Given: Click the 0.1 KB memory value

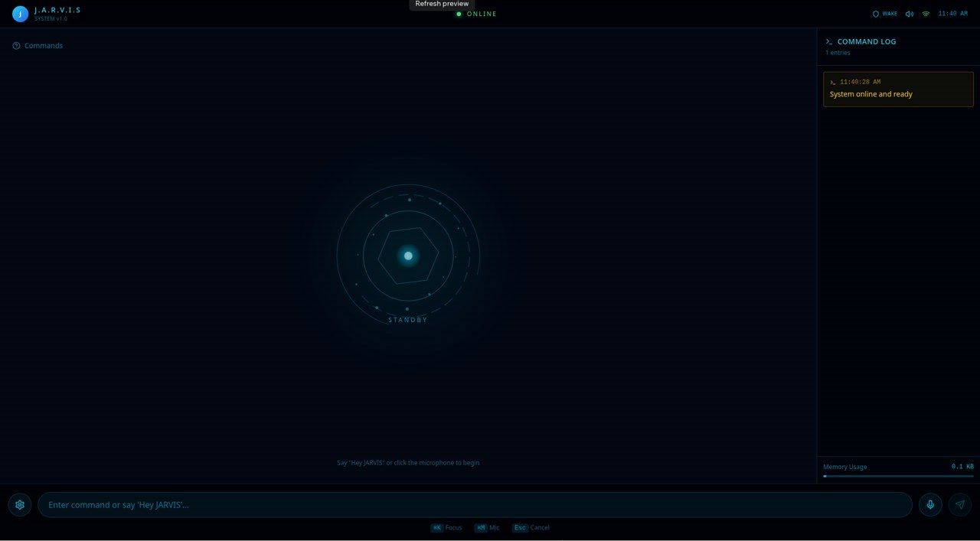Looking at the screenshot, I should tap(962, 466).
